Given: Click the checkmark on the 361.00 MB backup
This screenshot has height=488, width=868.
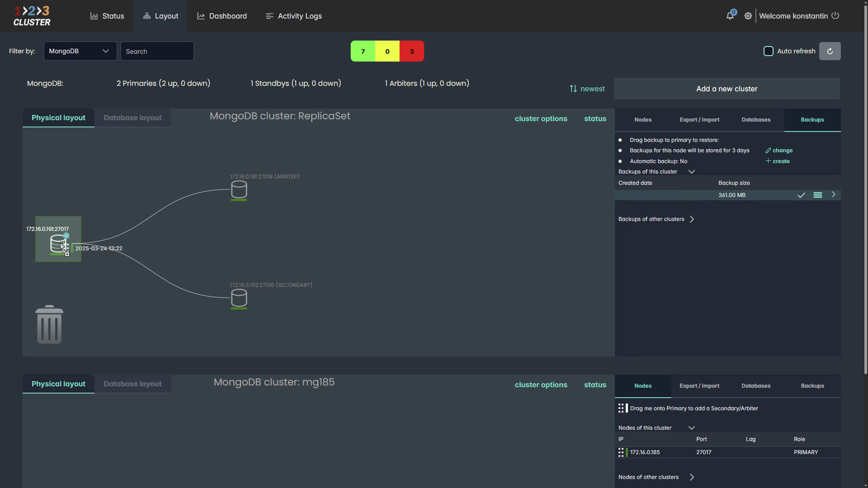Looking at the screenshot, I should [801, 195].
